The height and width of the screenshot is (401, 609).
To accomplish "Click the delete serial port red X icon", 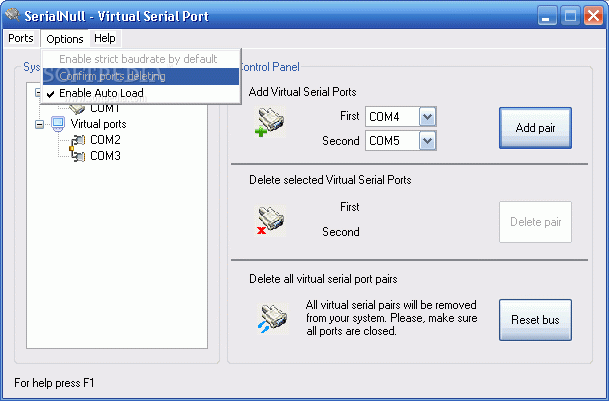I will [270, 221].
